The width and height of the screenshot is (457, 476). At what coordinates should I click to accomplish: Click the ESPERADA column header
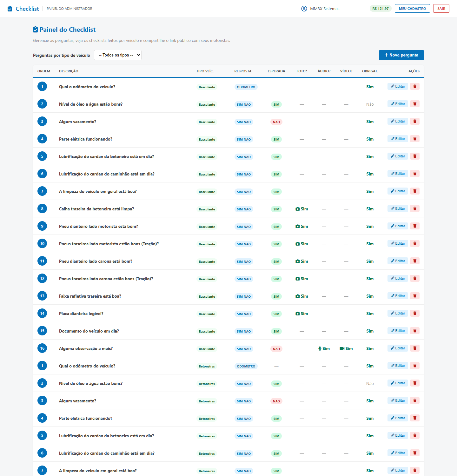[276, 71]
